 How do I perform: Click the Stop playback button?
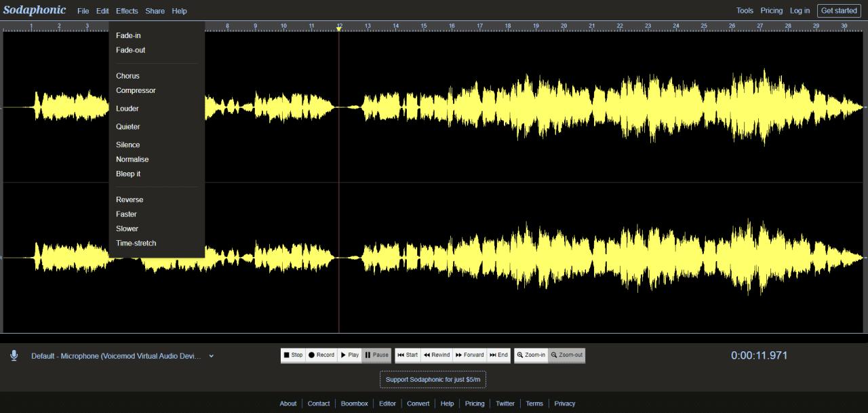pyautogui.click(x=293, y=355)
